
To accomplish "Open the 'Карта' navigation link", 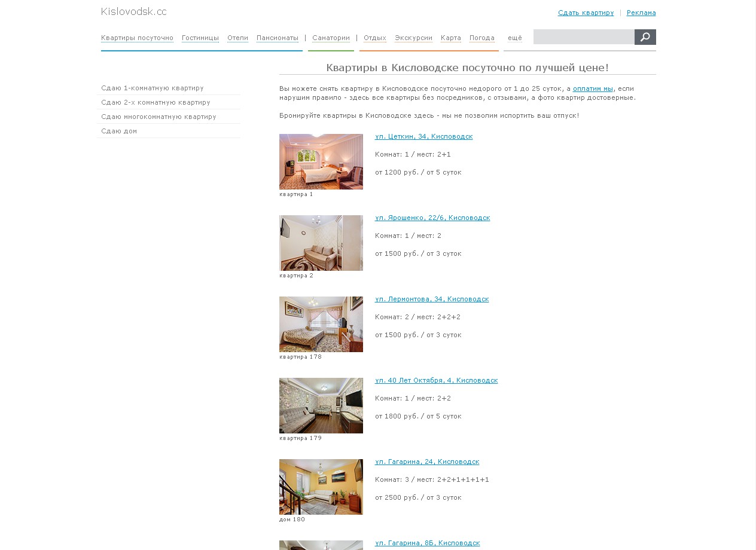I will tap(451, 38).
